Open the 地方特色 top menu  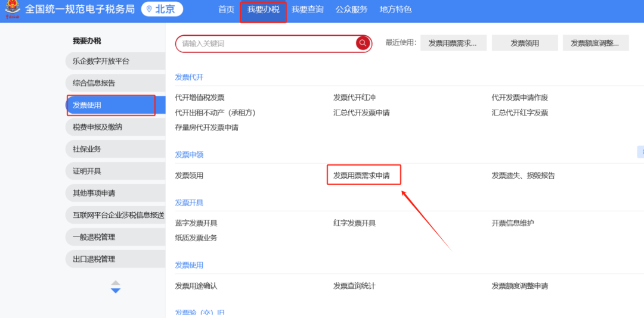pyautogui.click(x=395, y=10)
